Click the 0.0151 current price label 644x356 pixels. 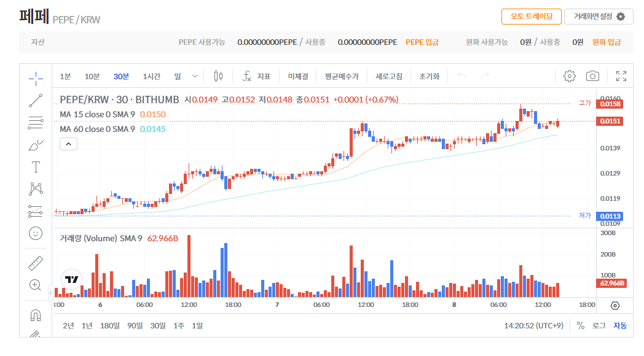coord(610,121)
